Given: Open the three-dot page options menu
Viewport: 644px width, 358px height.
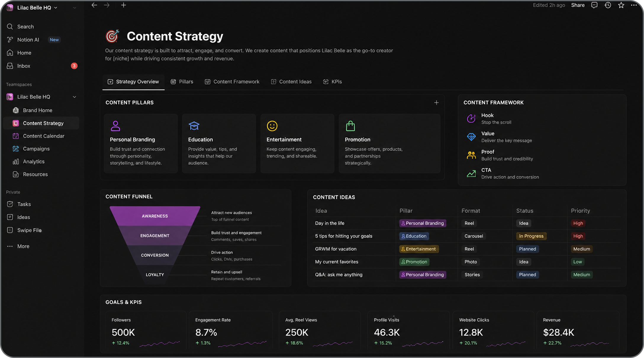Looking at the screenshot, I should [634, 5].
